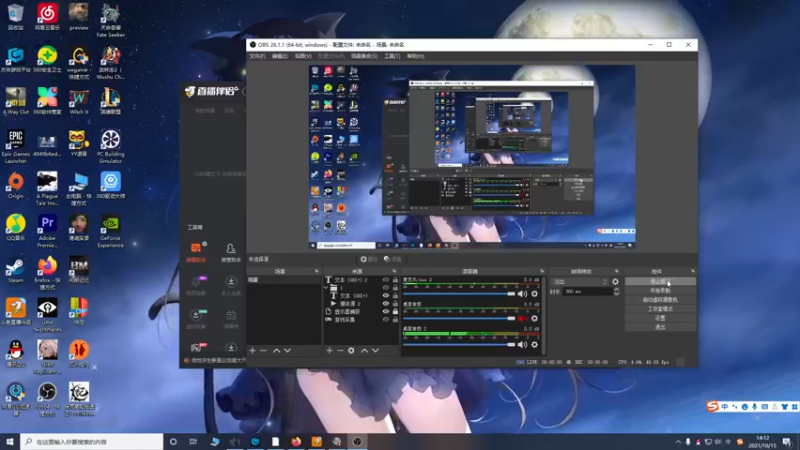Mute the 麦克风/Aux 2 speaker

click(x=522, y=294)
